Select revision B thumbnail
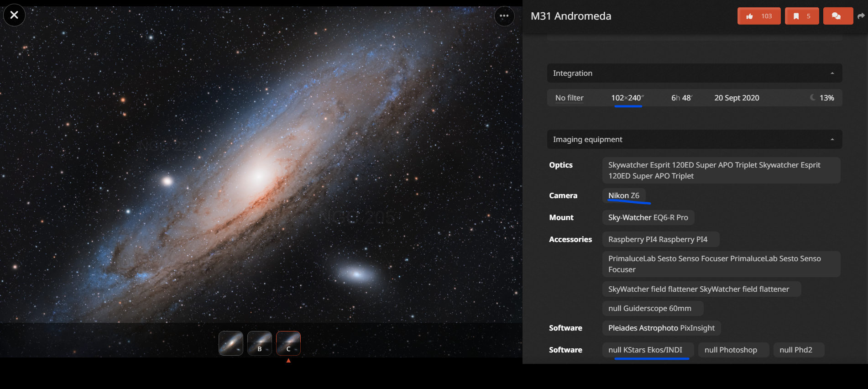868x389 pixels. [260, 343]
